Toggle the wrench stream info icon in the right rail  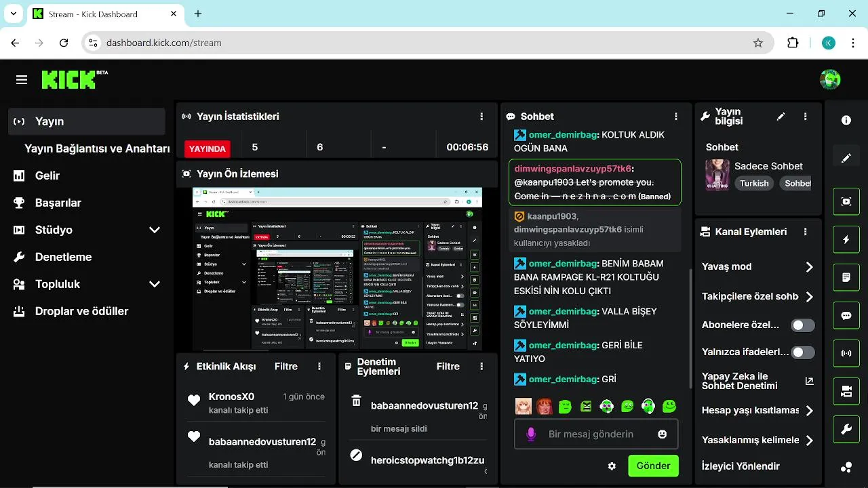(846, 429)
